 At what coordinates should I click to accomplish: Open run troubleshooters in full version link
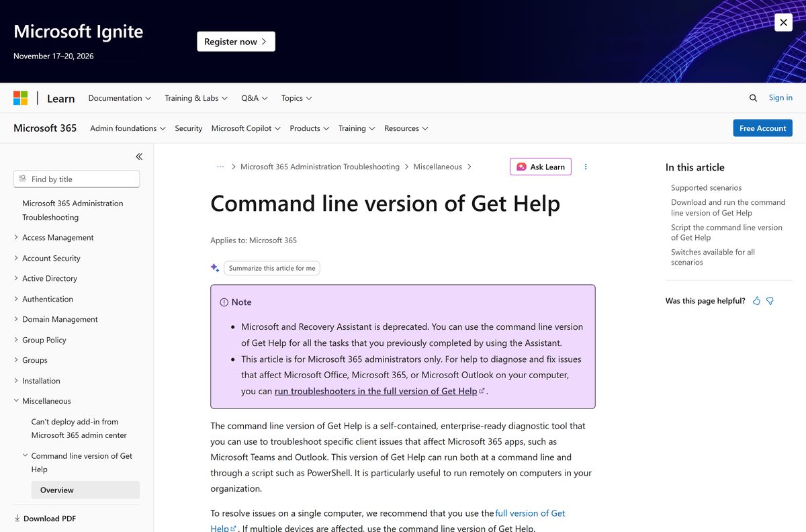tap(379, 391)
